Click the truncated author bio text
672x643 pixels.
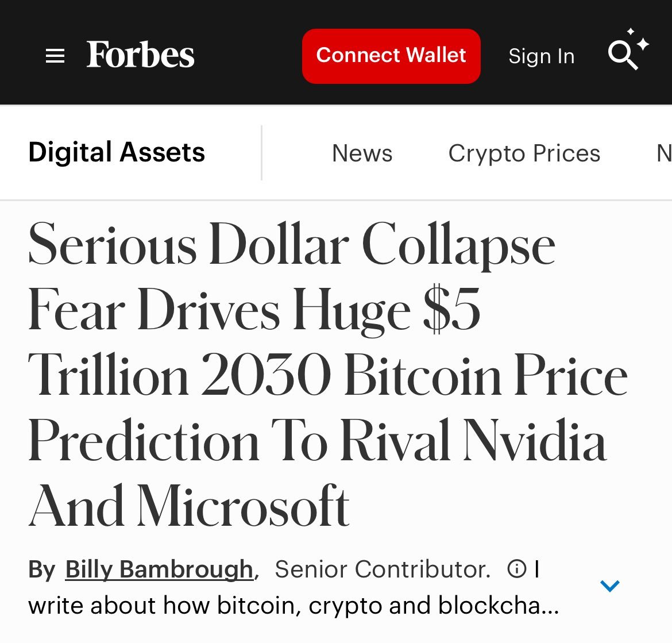click(x=293, y=605)
